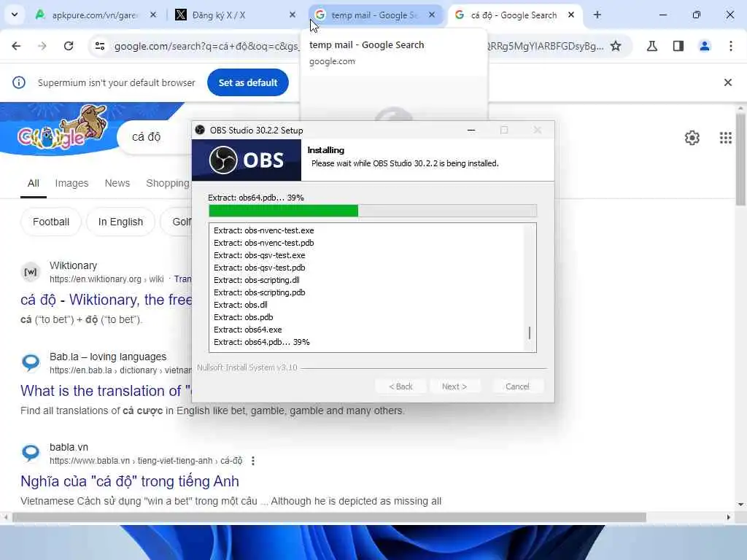Select the cá độ Google Search tab
The height and width of the screenshot is (560, 747).
pos(514,15)
